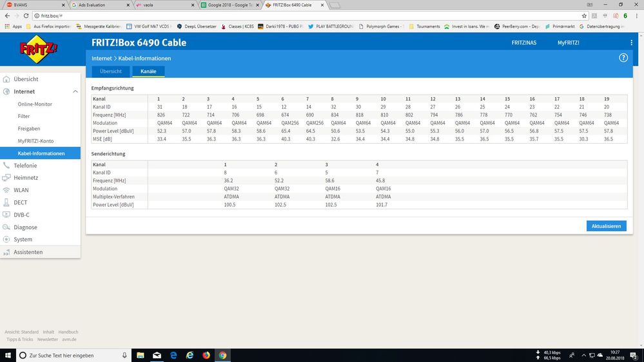Click QAM256 cell for channel 6

290,123
